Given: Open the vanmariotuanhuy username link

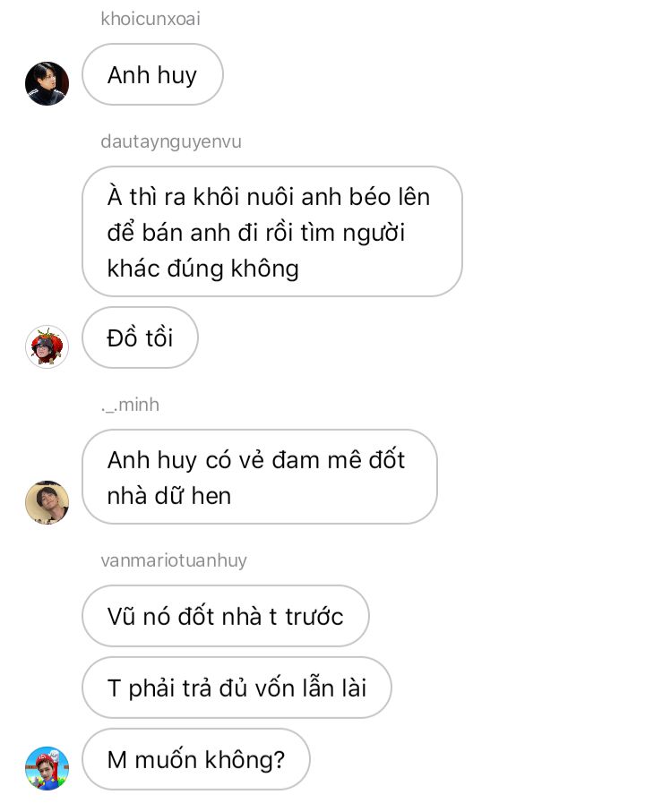Looking at the screenshot, I should [174, 560].
